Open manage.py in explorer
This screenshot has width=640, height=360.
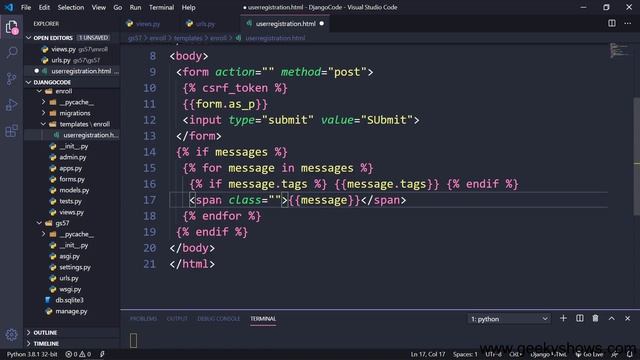pos(72,311)
